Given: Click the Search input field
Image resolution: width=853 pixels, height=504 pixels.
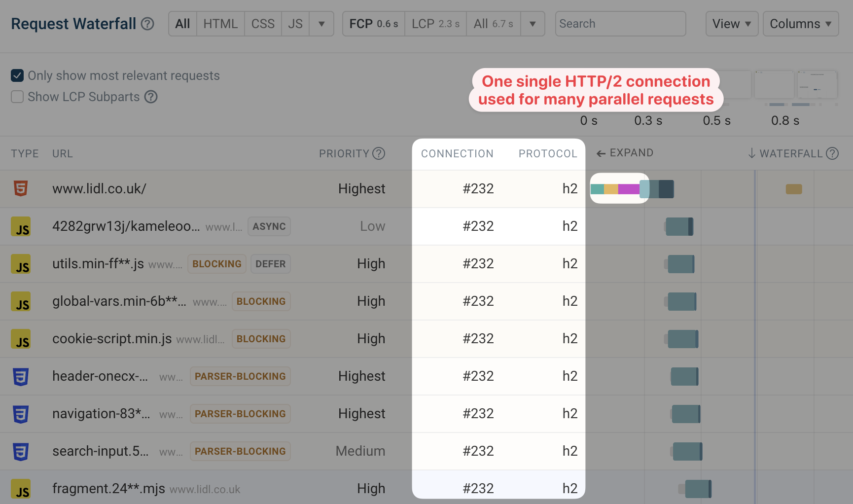Looking at the screenshot, I should point(620,24).
